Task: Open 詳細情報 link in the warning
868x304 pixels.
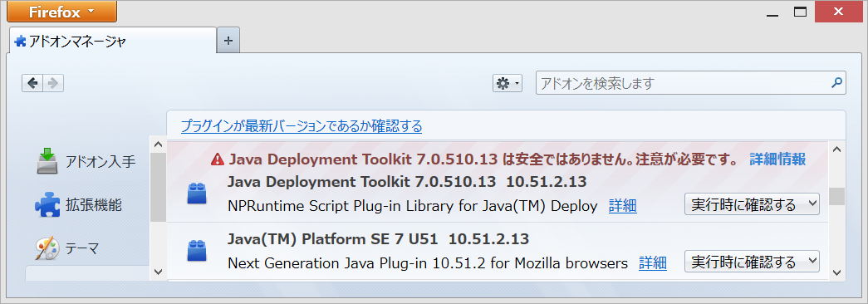Action: click(777, 159)
